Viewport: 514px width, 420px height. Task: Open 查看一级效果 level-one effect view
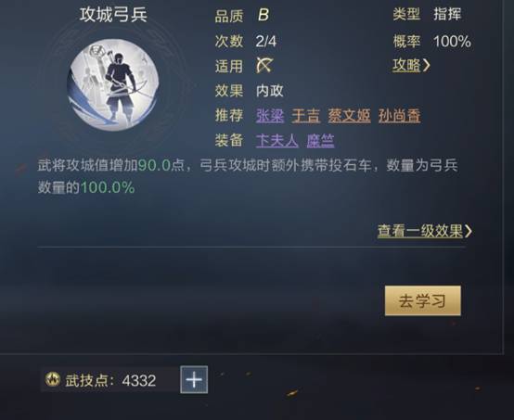point(420,231)
